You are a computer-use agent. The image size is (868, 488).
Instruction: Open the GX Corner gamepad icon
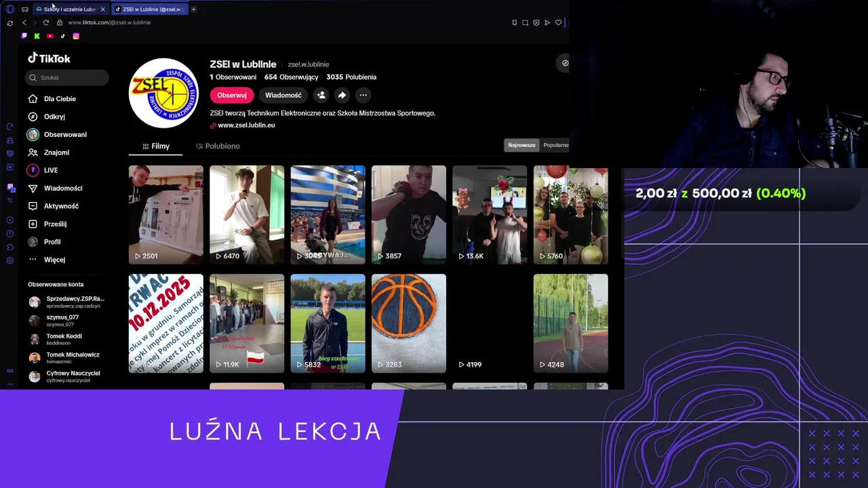(25, 9)
